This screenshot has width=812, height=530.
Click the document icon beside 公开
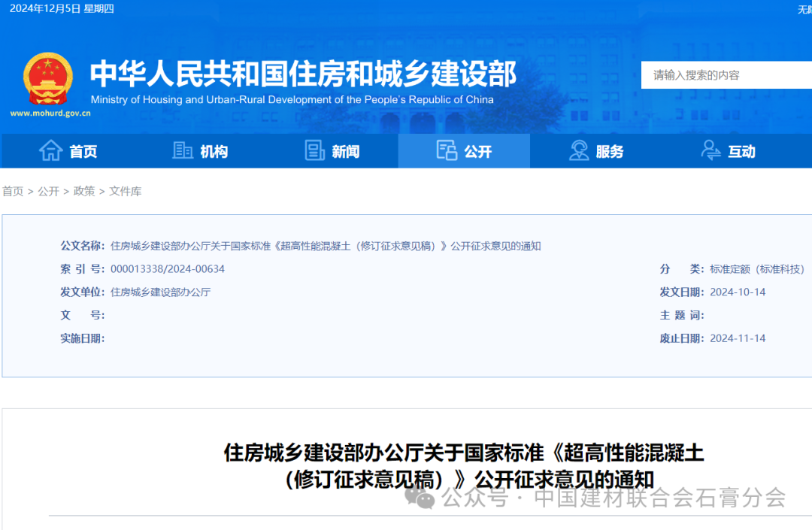pyautogui.click(x=447, y=150)
